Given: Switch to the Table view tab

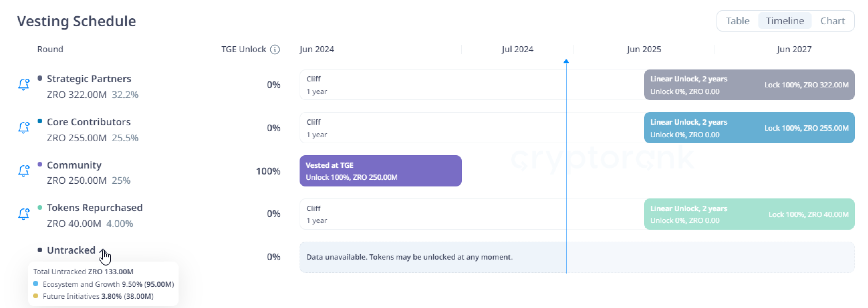Looking at the screenshot, I should point(737,21).
